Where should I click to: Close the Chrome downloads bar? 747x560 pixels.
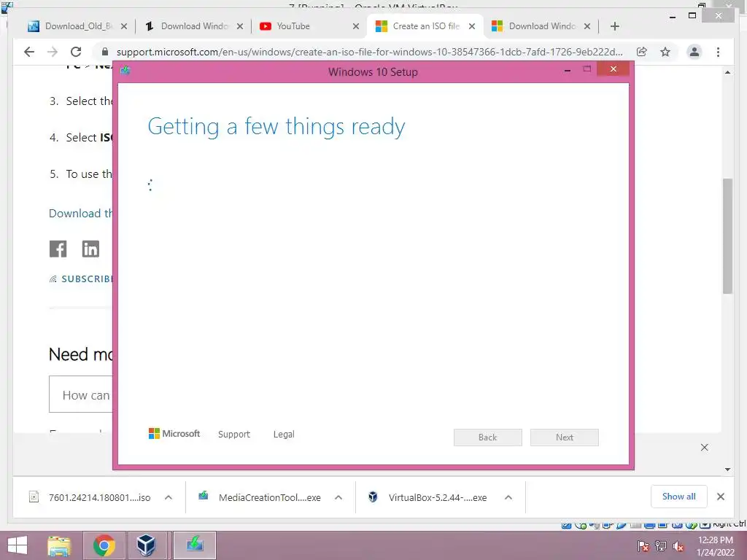(720, 497)
